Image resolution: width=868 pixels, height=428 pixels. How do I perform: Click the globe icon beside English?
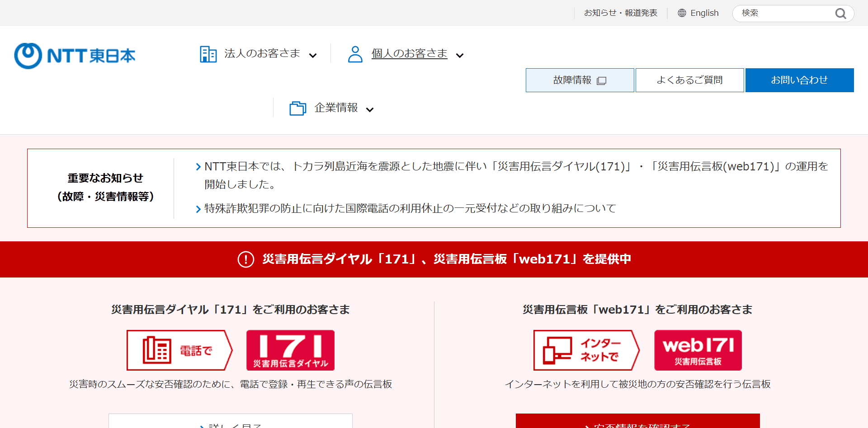click(x=682, y=13)
